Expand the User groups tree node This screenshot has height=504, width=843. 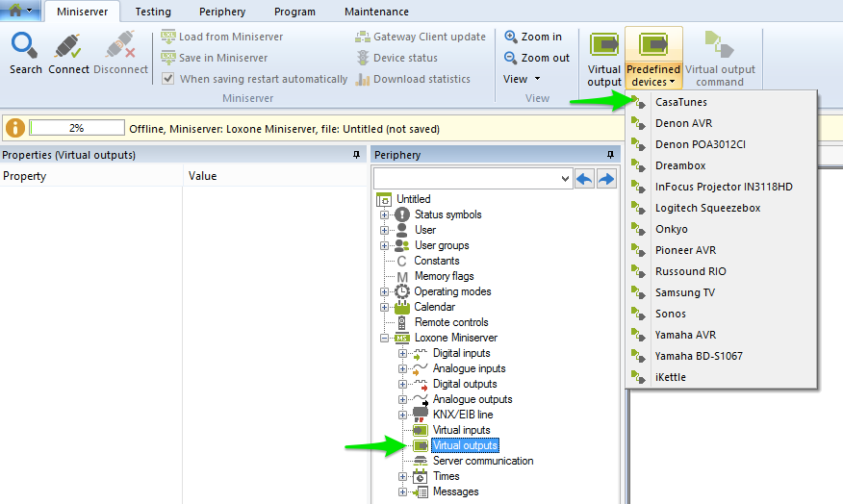(x=385, y=245)
